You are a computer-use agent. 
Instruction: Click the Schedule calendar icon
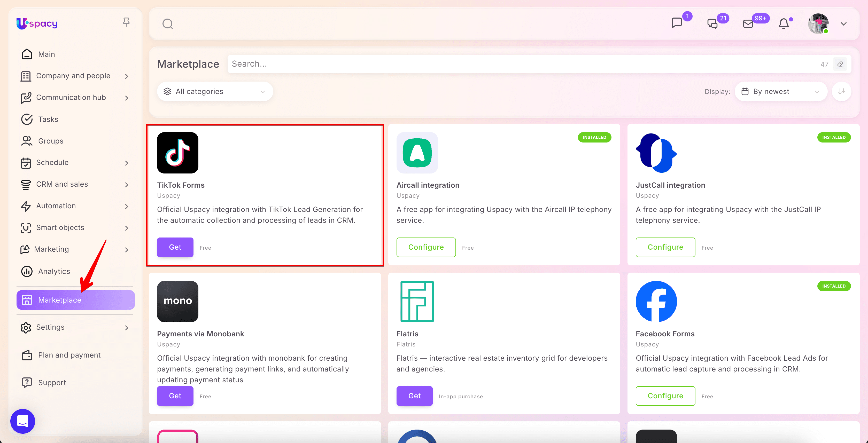click(26, 163)
